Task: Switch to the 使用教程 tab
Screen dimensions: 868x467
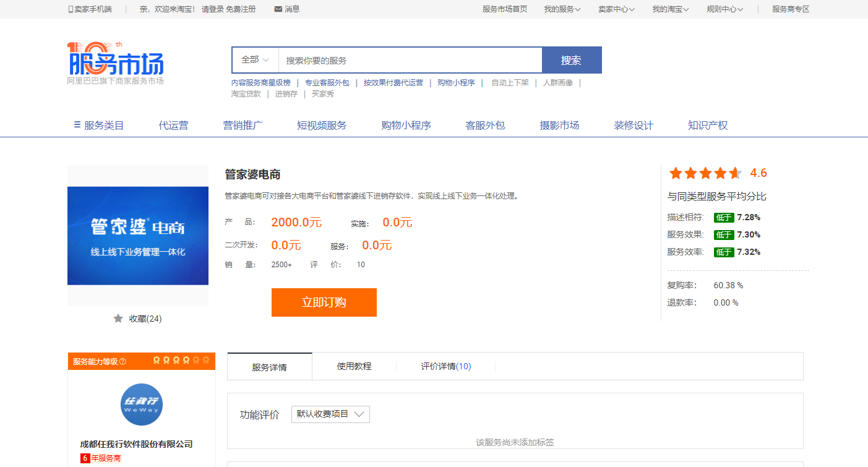Action: click(354, 366)
